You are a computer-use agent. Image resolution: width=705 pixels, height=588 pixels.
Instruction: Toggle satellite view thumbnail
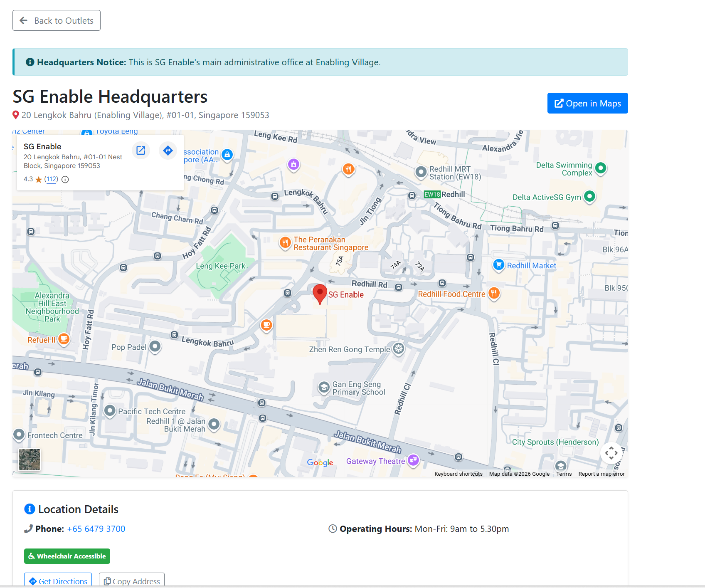(30, 460)
